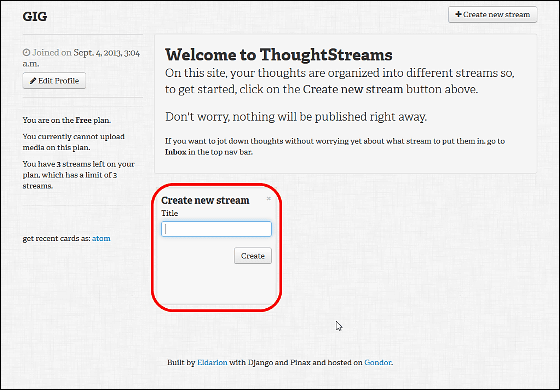The height and width of the screenshot is (390, 560).
Task: Open the atom feed link
Action: pos(101,238)
